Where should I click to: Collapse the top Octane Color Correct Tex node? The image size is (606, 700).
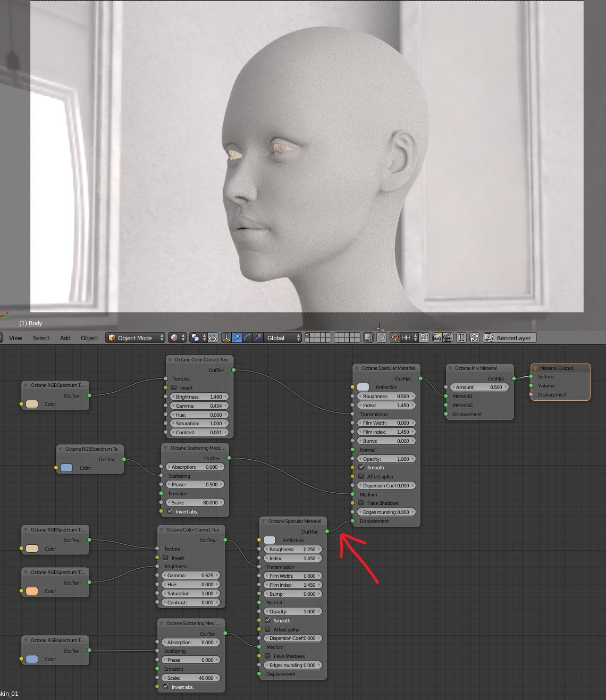170,360
